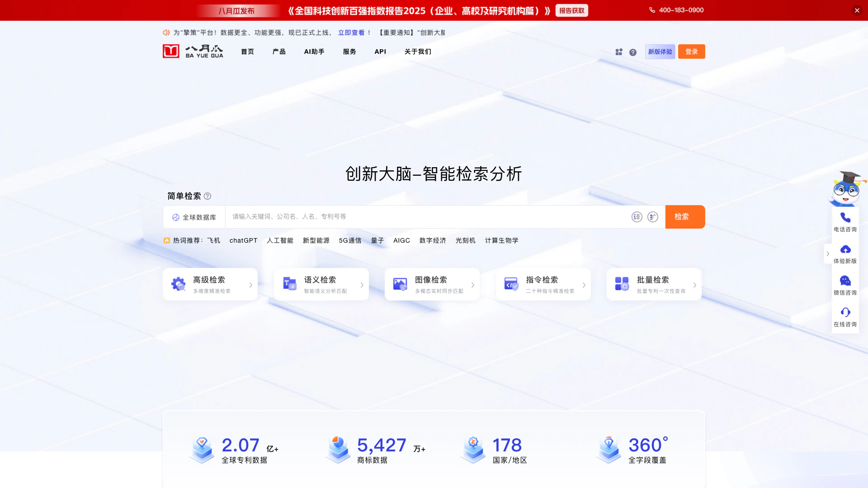Click the 登录 login button
Image resolution: width=868 pixels, height=488 pixels.
point(691,52)
